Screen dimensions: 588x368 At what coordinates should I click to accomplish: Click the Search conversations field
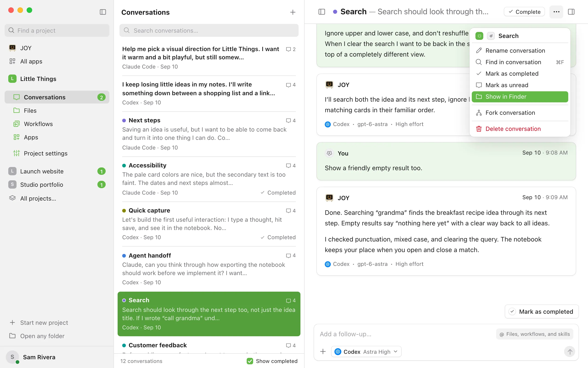pos(209,30)
